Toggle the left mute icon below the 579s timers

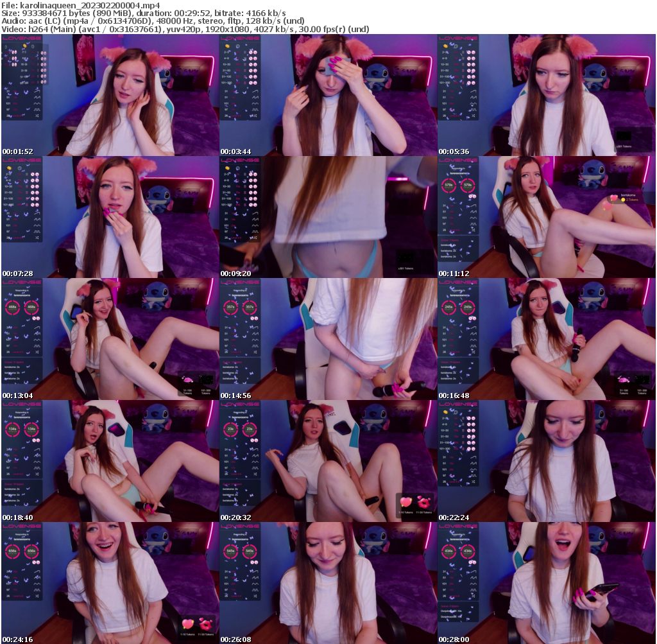point(471,196)
